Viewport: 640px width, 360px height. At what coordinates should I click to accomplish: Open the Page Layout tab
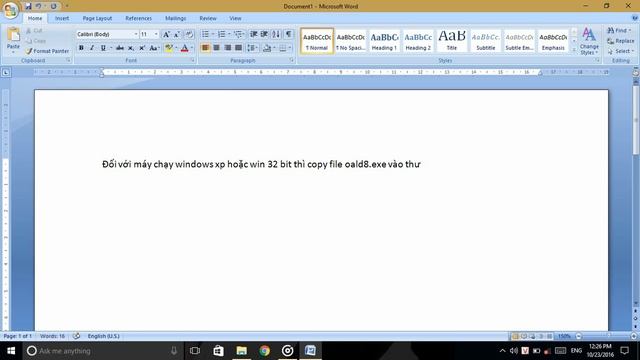tap(97, 18)
